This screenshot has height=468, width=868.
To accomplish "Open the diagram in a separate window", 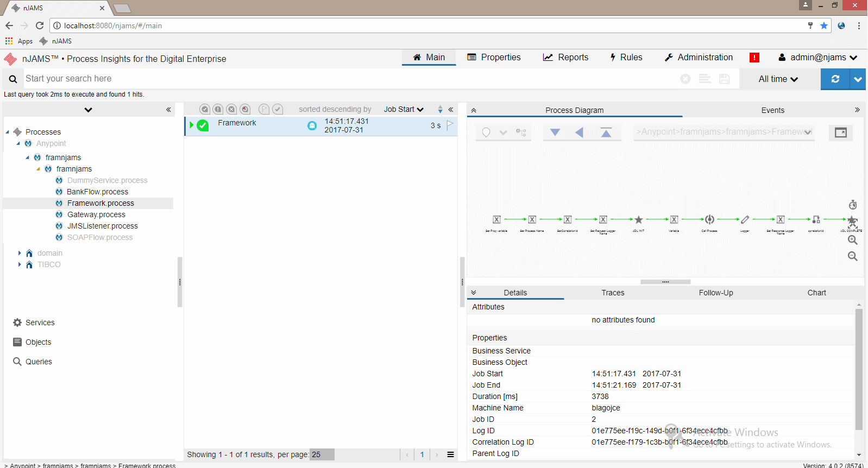I will [841, 132].
